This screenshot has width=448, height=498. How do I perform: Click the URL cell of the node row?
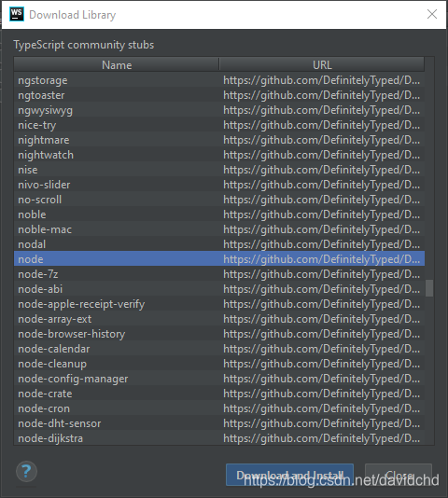point(322,259)
